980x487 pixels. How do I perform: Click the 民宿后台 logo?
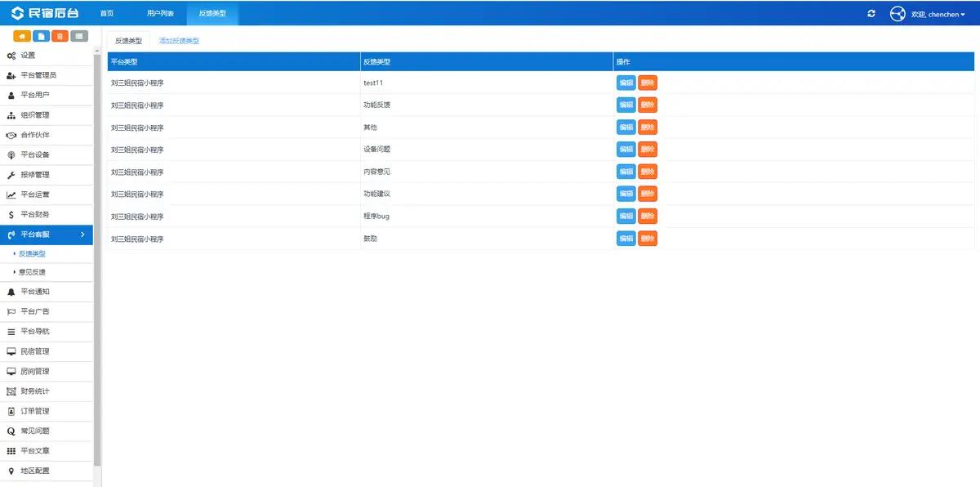[46, 13]
